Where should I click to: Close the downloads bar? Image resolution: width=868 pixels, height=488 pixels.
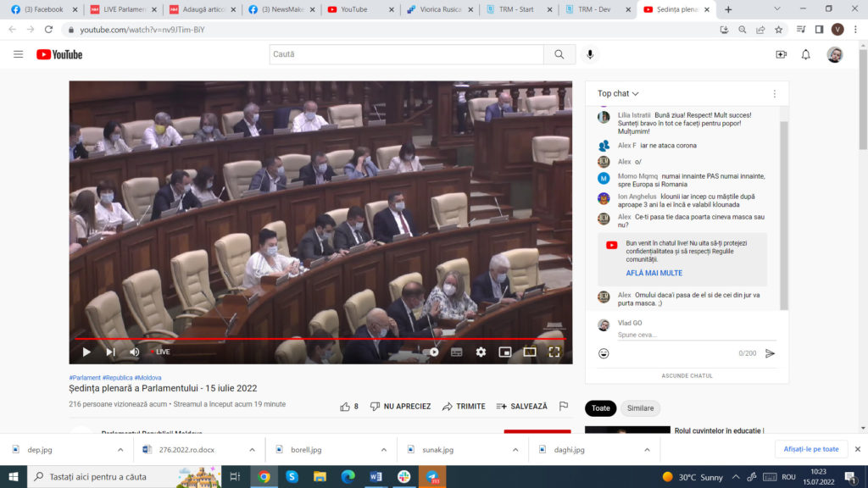click(x=858, y=449)
